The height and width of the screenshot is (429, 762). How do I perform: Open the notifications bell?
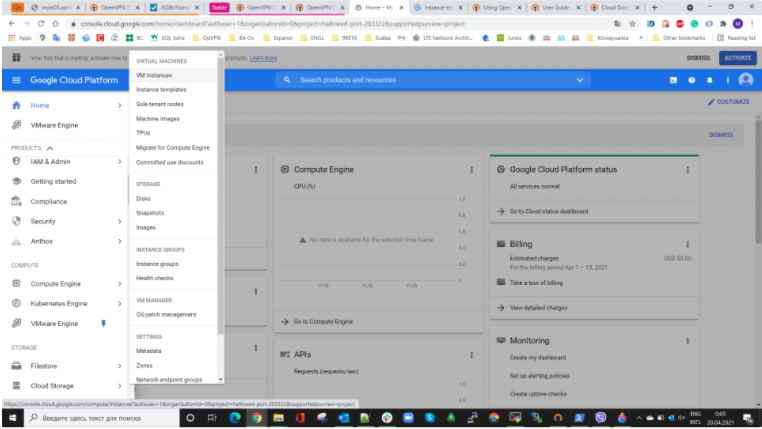[709, 79]
